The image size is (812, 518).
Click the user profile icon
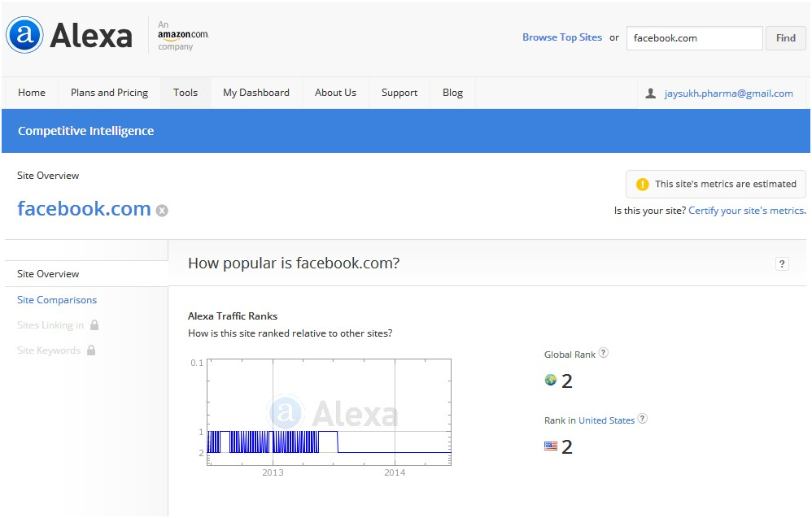click(x=650, y=94)
